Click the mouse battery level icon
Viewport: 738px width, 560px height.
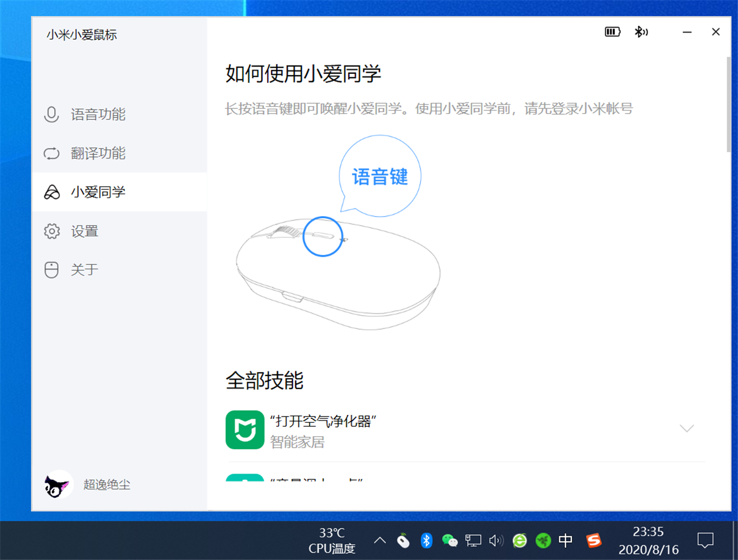tap(612, 32)
